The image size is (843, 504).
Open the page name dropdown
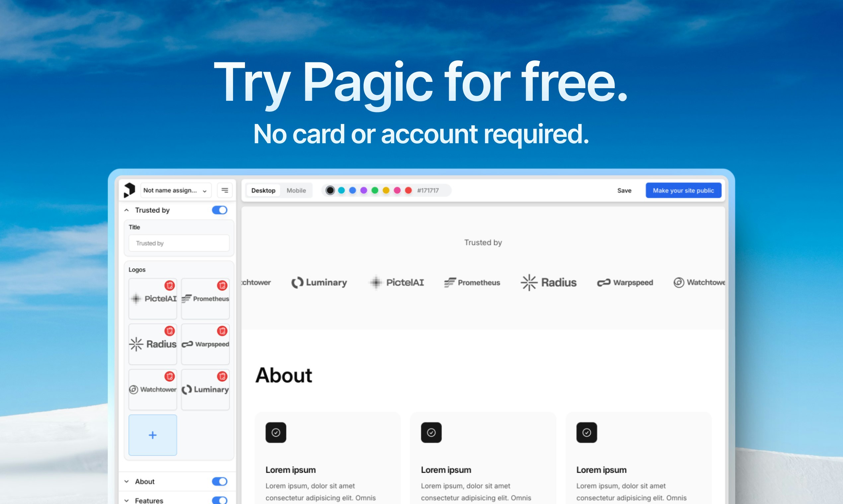[175, 190]
